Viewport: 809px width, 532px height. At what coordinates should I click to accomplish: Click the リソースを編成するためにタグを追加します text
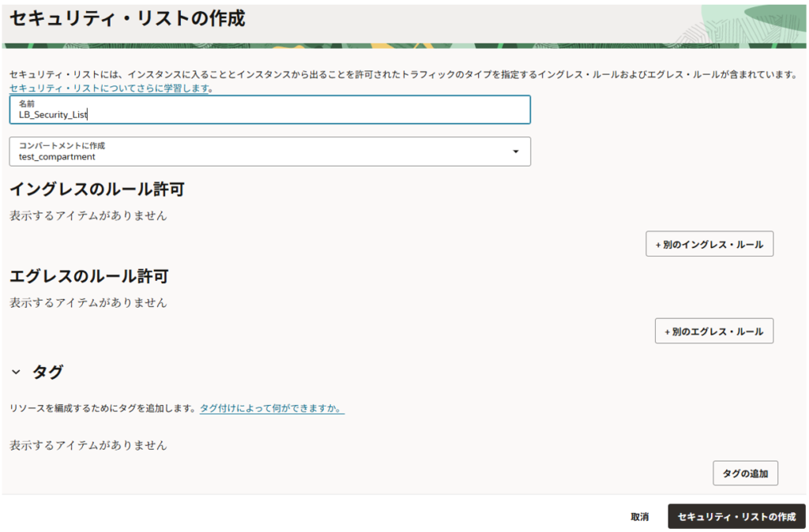pos(102,408)
